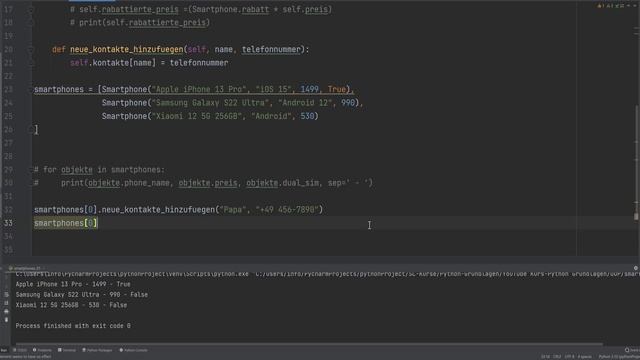
Task: Expand fold marker at commented for loop
Action: (x=31, y=170)
